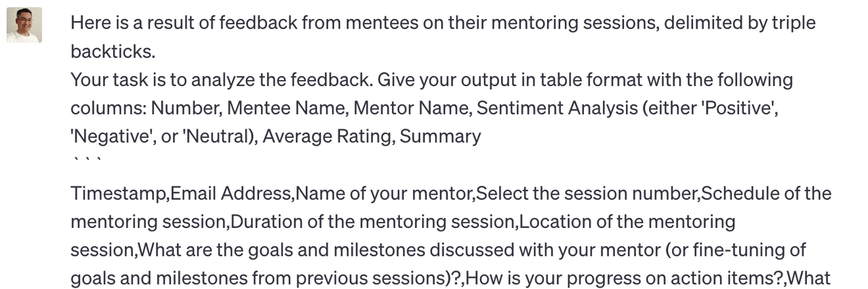Click the "Sentiment Analysis" text
This screenshot has width=868, height=289.
coord(560,108)
